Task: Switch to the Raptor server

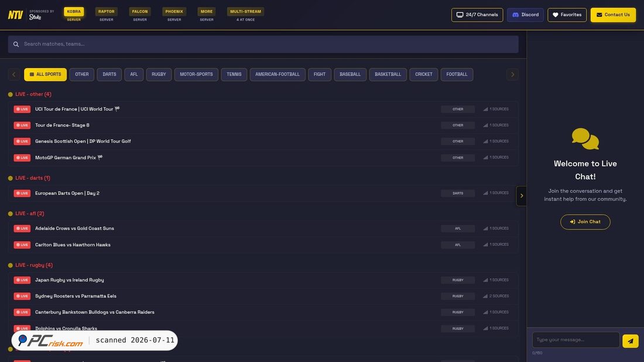Action: tap(107, 12)
